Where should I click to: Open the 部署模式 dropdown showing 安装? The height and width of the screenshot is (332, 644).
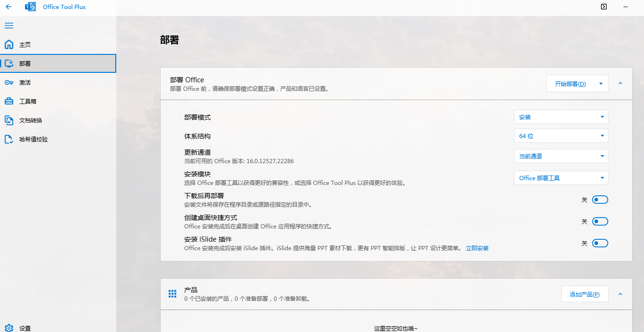click(561, 117)
